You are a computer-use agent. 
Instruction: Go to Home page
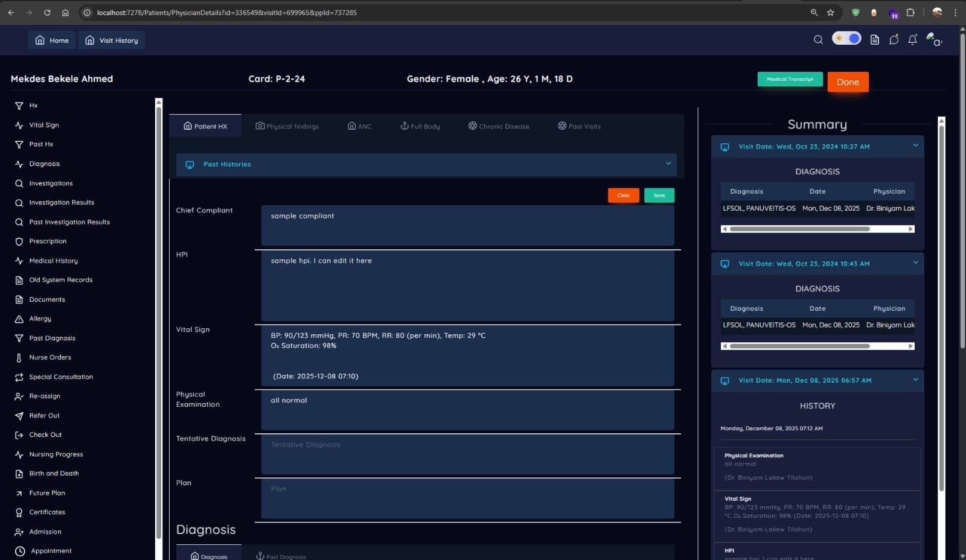[x=52, y=40]
